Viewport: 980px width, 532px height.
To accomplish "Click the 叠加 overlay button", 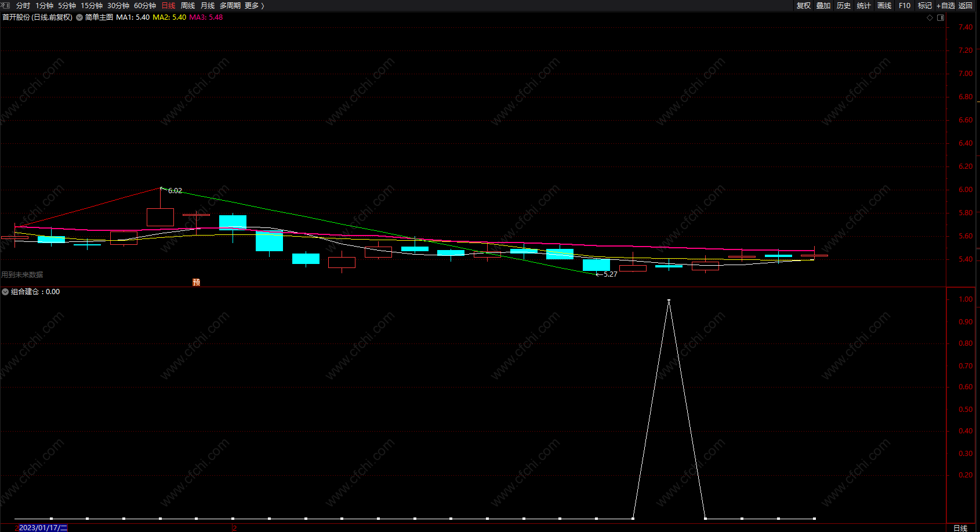I will 823,5.
